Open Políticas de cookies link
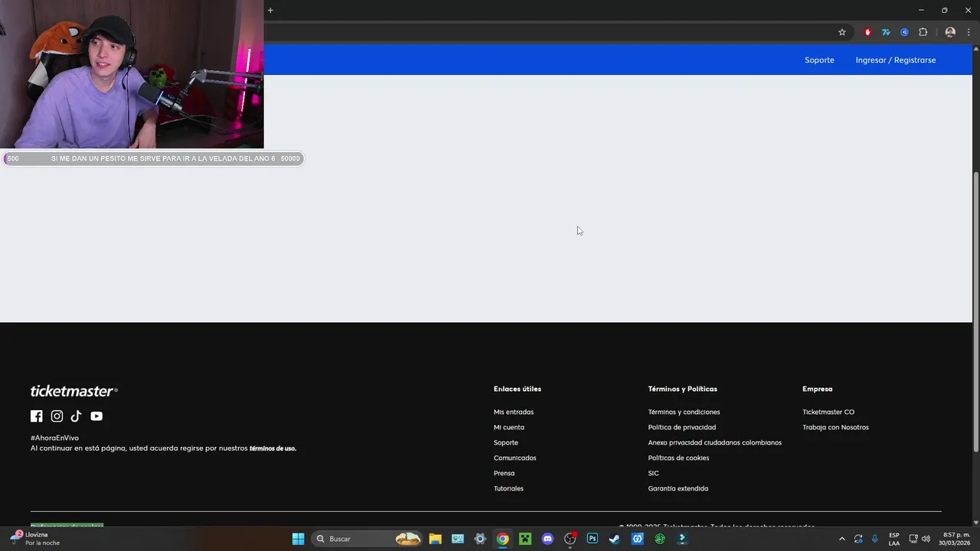The image size is (980, 551). click(x=679, y=458)
